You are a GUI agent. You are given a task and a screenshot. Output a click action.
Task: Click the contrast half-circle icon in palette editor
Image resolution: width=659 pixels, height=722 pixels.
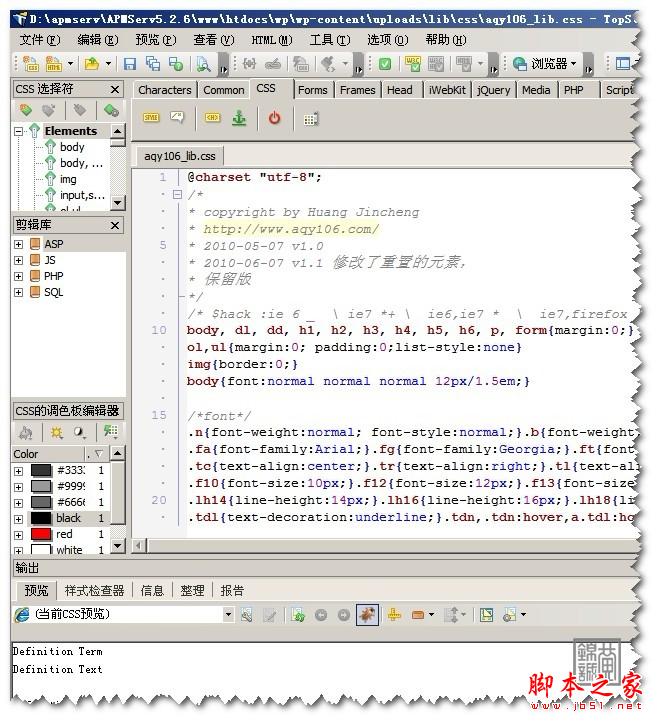(x=80, y=433)
